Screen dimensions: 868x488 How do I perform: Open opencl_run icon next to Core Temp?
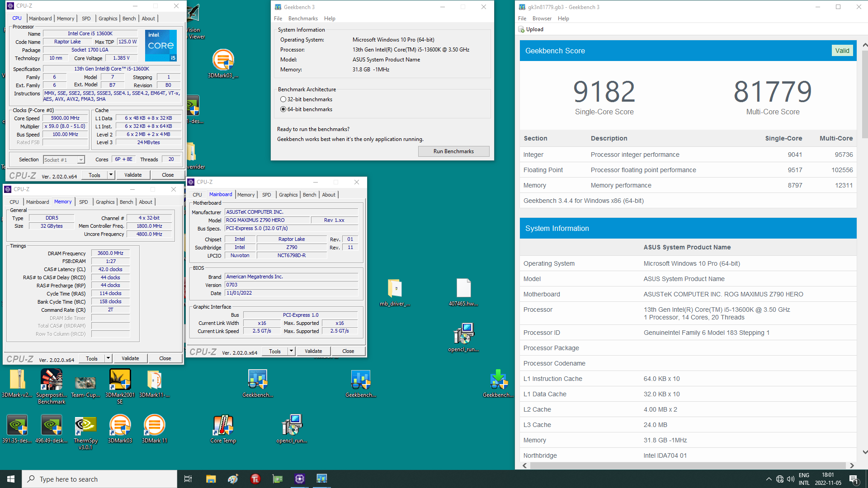pos(292,429)
